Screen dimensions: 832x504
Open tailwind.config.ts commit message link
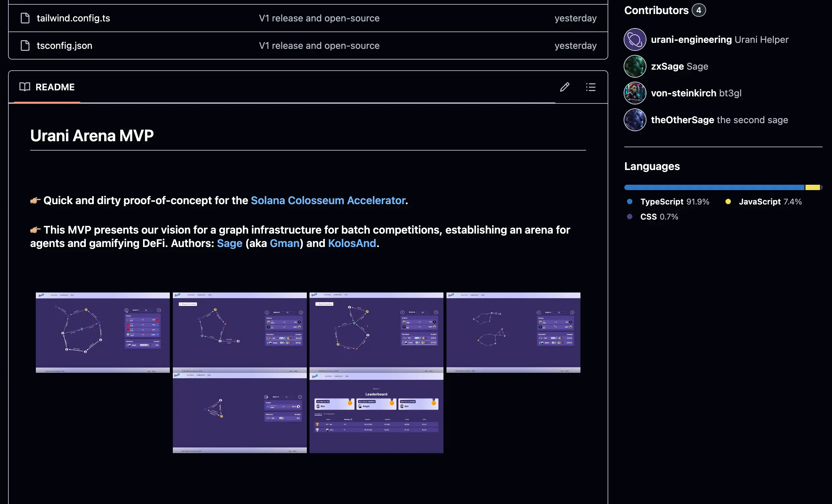point(319,18)
